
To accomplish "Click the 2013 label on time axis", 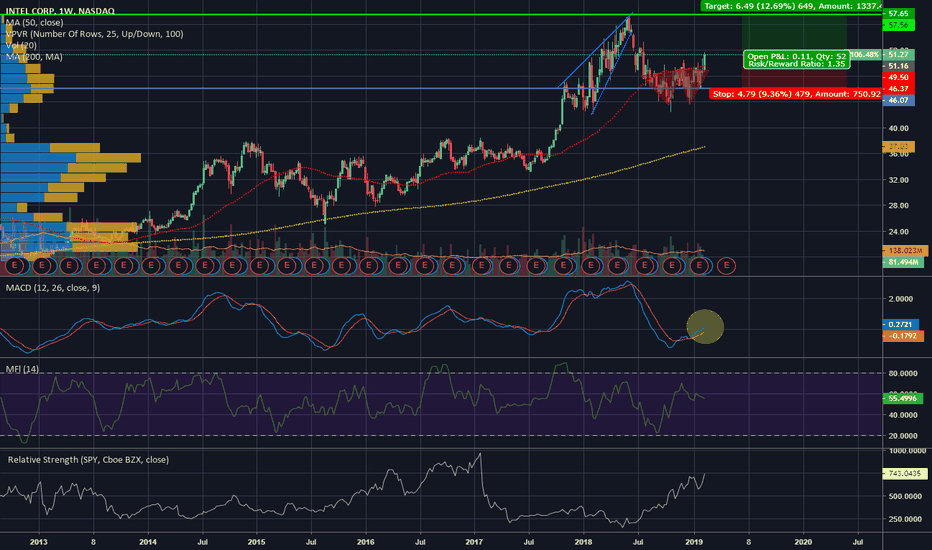I will click(x=39, y=542).
